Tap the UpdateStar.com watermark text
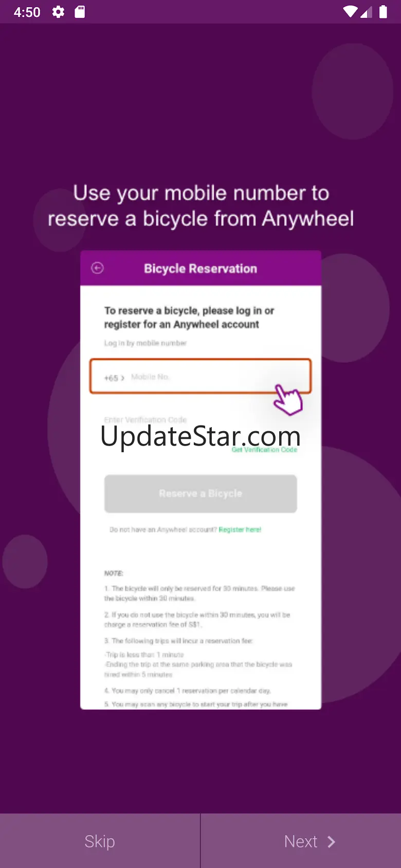 click(200, 436)
